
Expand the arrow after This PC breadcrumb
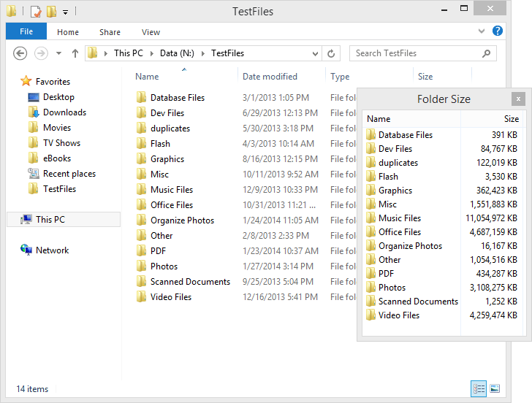coord(152,53)
